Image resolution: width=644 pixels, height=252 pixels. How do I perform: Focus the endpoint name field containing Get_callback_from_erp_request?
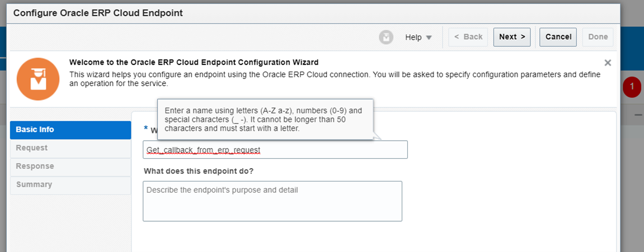275,150
